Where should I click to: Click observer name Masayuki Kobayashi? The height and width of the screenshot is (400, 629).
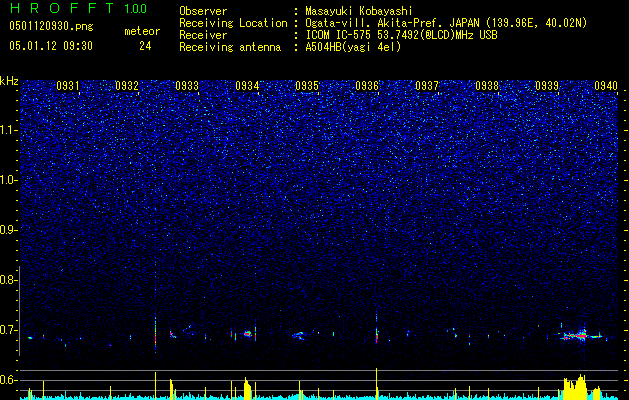click(x=359, y=11)
